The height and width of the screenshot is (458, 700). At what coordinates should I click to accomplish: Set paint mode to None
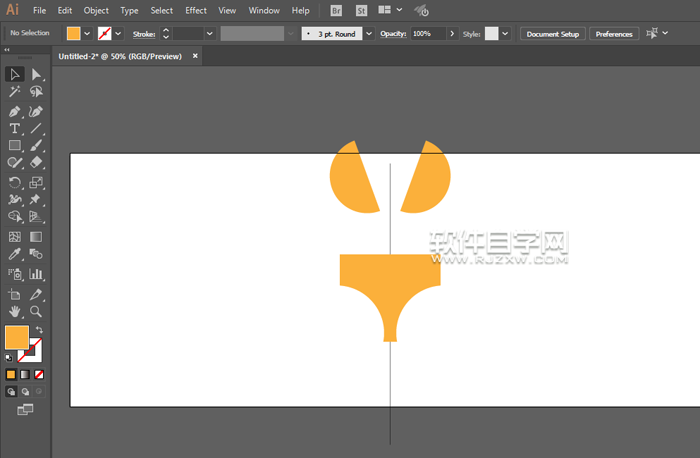(39, 374)
